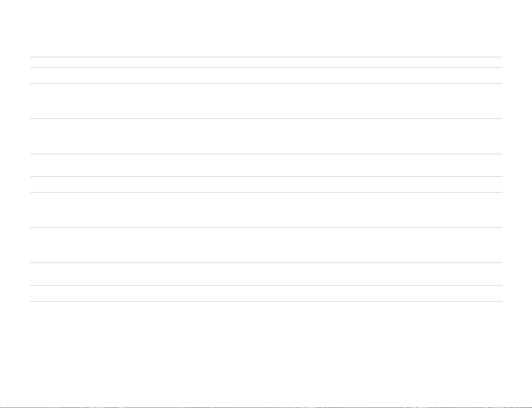Select the thin empty header row of the table
This screenshot has width=532, height=408.
pos(266,62)
